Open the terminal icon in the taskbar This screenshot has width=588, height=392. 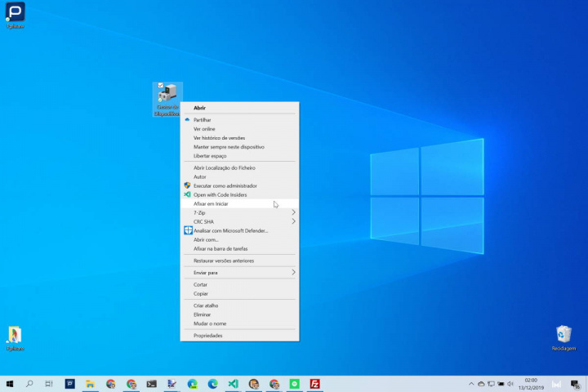tap(151, 383)
